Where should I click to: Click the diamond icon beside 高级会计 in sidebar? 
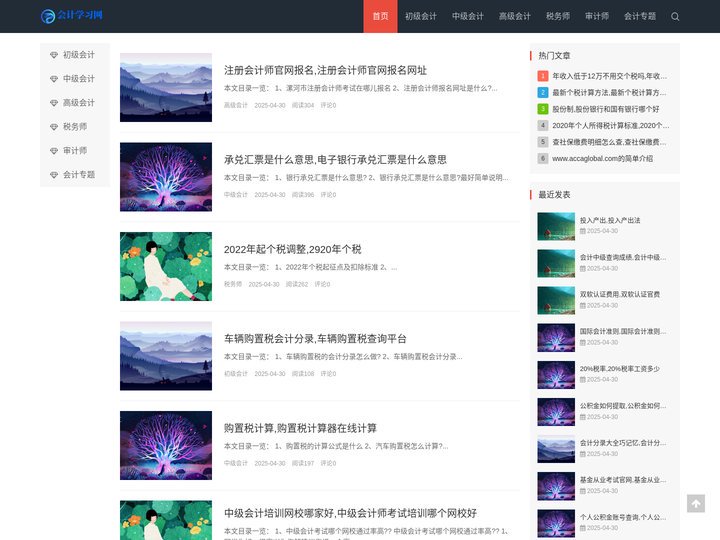(54, 103)
